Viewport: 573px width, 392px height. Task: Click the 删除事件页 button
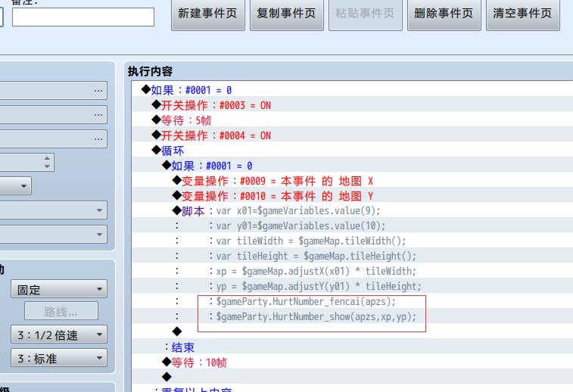point(444,14)
